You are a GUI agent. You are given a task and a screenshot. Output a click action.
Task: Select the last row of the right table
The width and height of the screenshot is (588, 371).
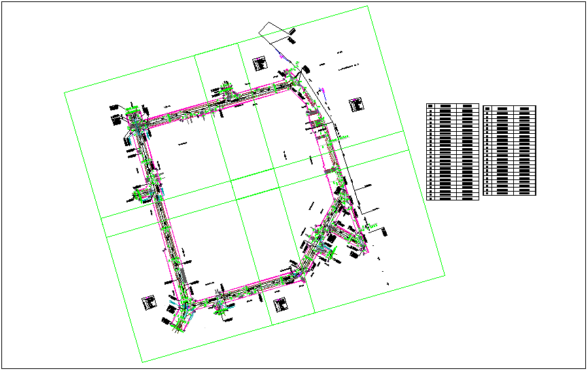(x=509, y=193)
